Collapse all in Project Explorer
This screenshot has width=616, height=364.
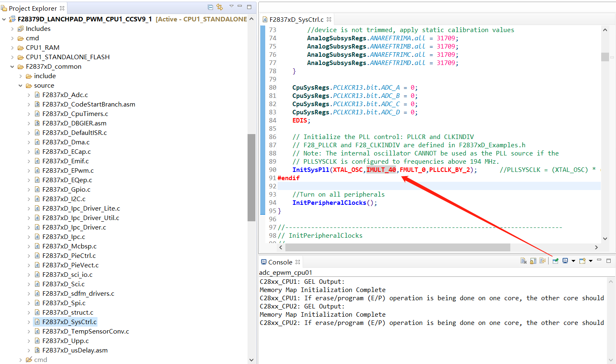210,7
